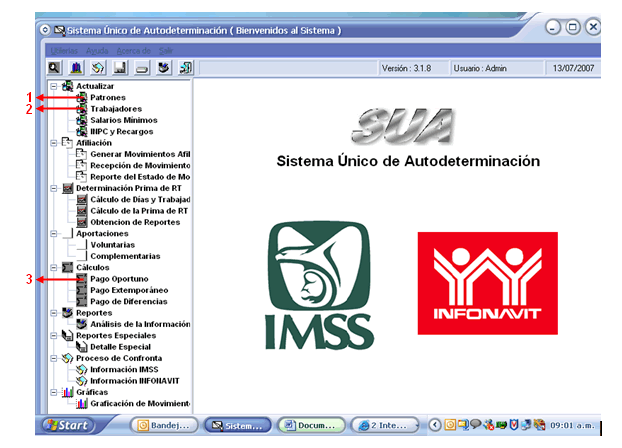Click the Usuario : Admin status field

[496, 68]
